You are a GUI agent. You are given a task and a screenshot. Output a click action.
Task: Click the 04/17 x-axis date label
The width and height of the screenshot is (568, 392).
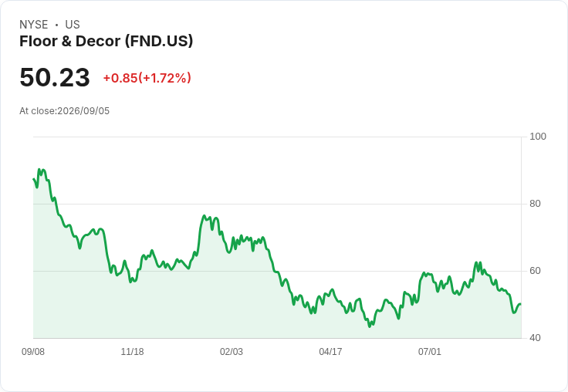330,351
